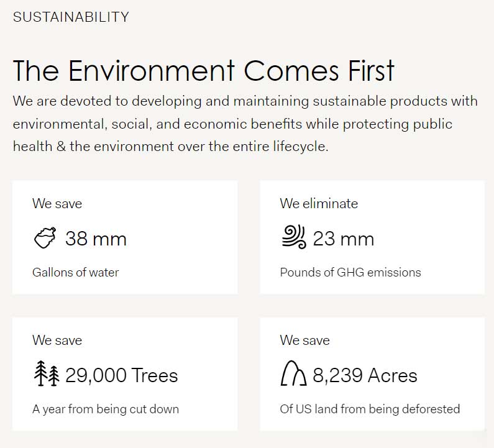The width and height of the screenshot is (494, 448).
Task: Click 'Of US land from being deforested' text
Action: click(370, 409)
